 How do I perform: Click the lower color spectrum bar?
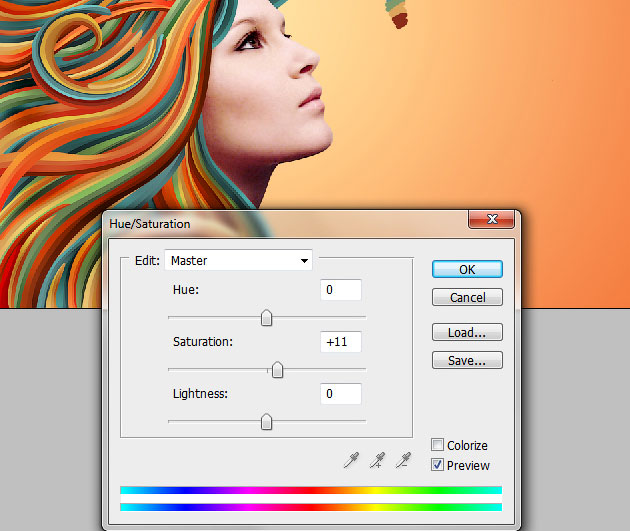311,507
